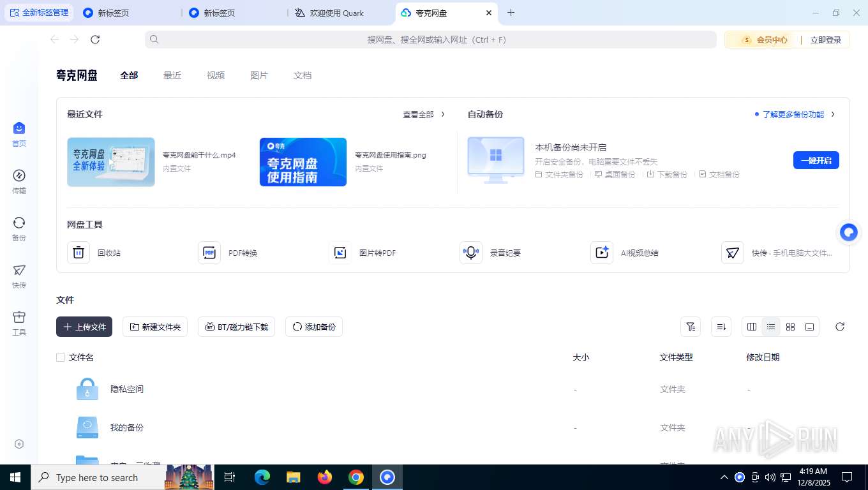Viewport: 868px width, 490px height.
Task: Open the 隐私空间 folder row
Action: click(452, 389)
